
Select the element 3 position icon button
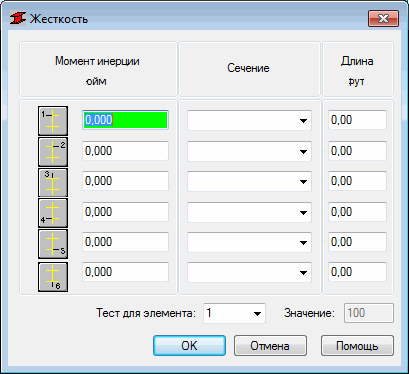point(53,182)
